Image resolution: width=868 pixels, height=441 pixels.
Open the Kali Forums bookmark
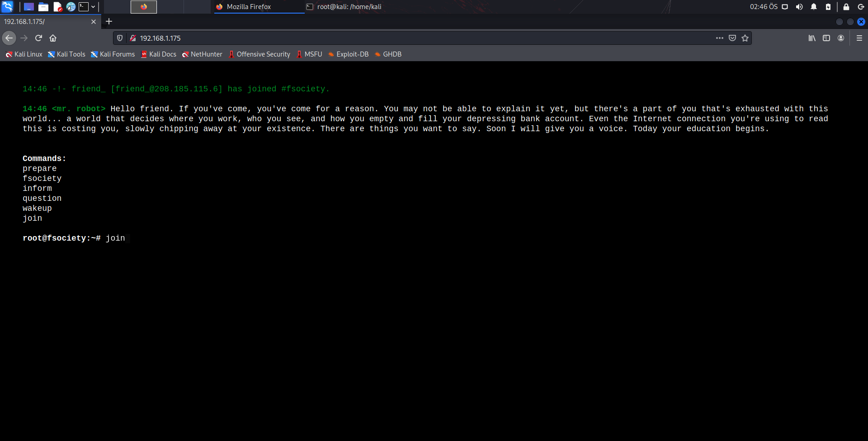point(113,54)
